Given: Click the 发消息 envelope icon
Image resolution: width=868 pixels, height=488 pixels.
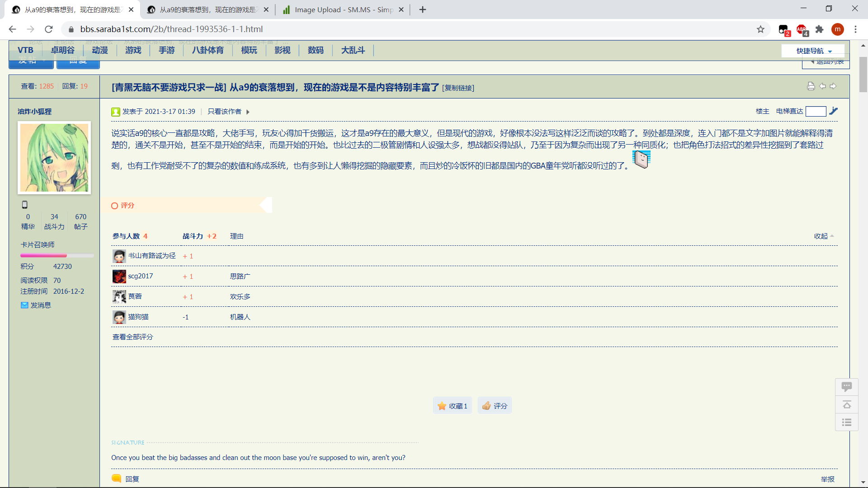Looking at the screenshot, I should click(24, 305).
